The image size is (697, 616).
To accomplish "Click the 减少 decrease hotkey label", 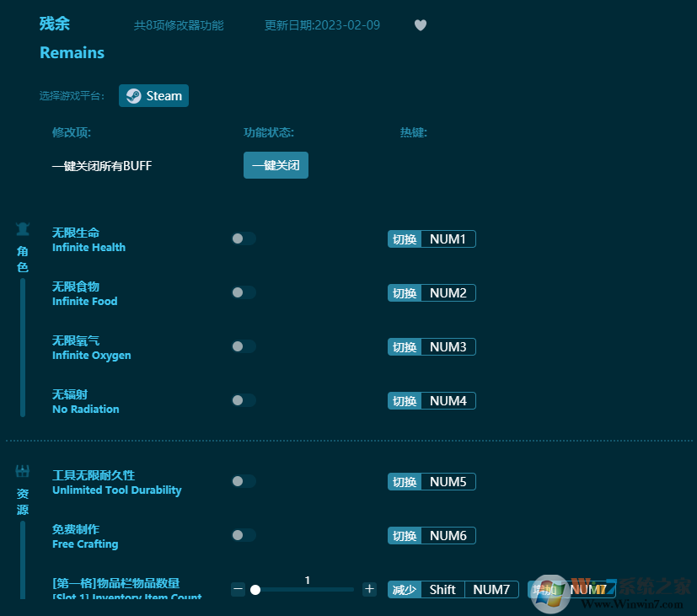I will (405, 589).
